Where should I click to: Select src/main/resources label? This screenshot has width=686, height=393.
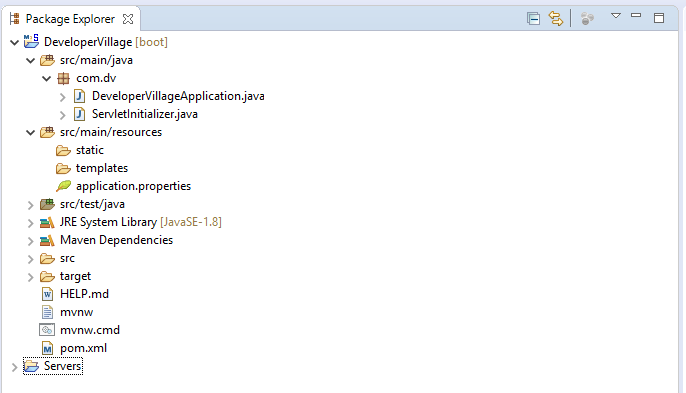[111, 132]
